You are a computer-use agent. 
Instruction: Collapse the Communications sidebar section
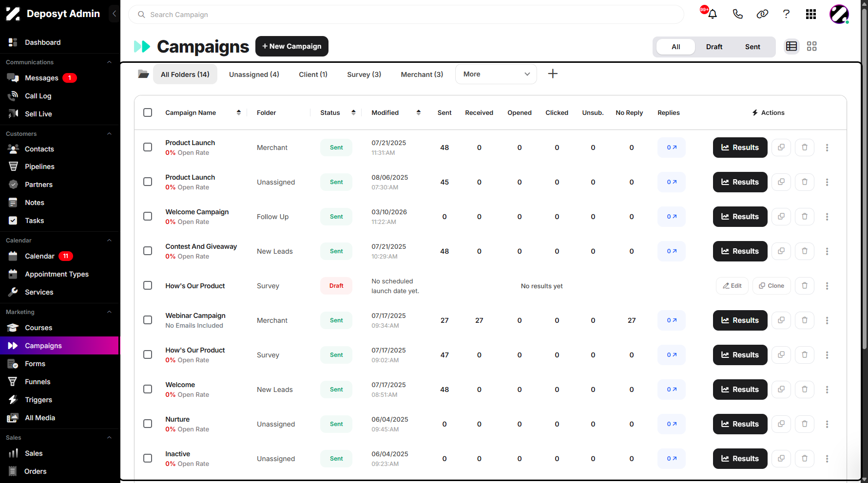click(x=109, y=62)
